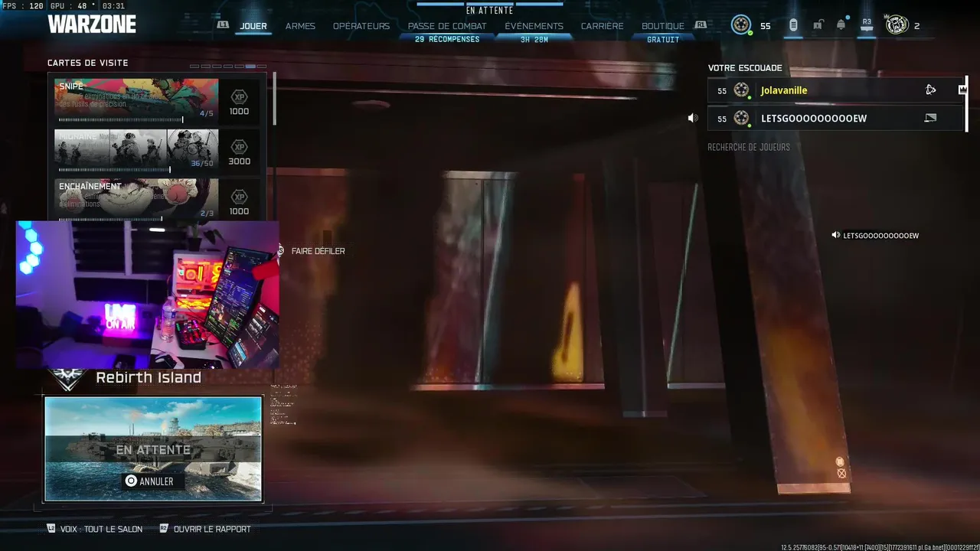This screenshot has width=980, height=551.
Task: Click Jolavanille's rank emblem in squad list
Action: point(741,90)
